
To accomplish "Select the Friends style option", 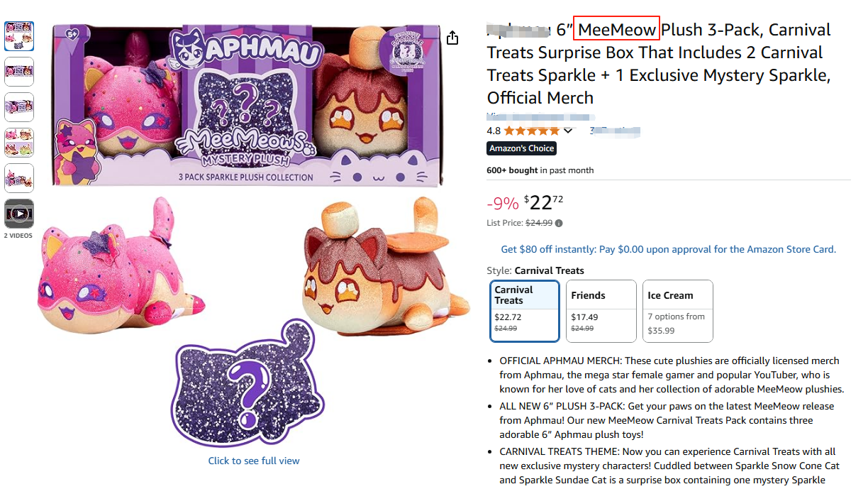I will (x=601, y=311).
